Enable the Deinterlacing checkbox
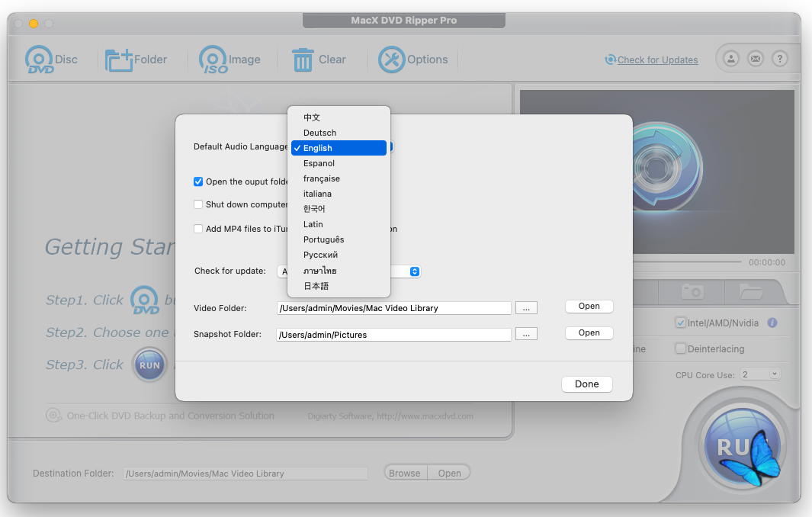 [x=680, y=348]
